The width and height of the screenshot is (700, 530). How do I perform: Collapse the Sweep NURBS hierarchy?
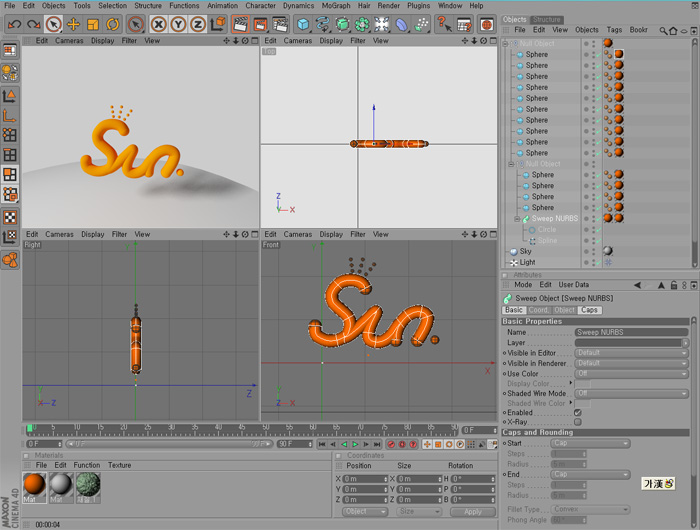(517, 219)
